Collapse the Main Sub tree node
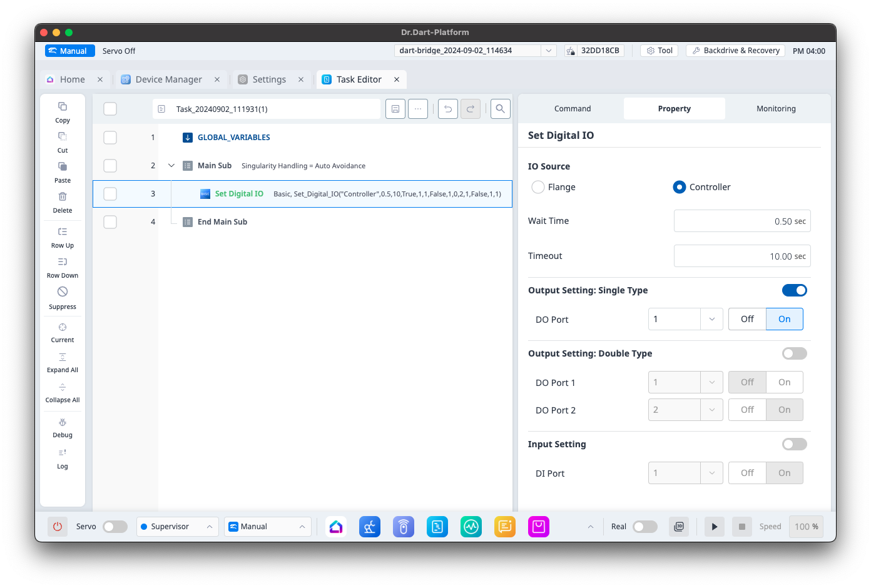Viewport: 871px width, 588px height. [x=171, y=166]
